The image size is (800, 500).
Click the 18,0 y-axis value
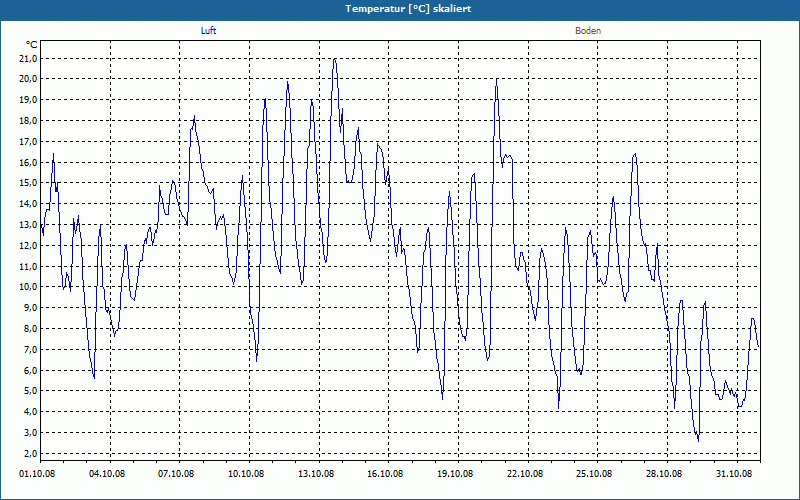(x=29, y=120)
